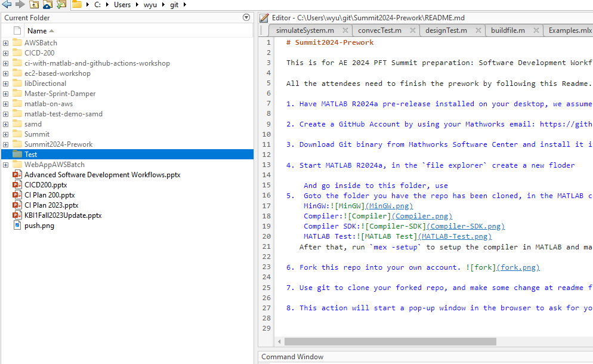Image resolution: width=593 pixels, height=364 pixels.
Task: Click the file type icon column header
Action: point(17,30)
